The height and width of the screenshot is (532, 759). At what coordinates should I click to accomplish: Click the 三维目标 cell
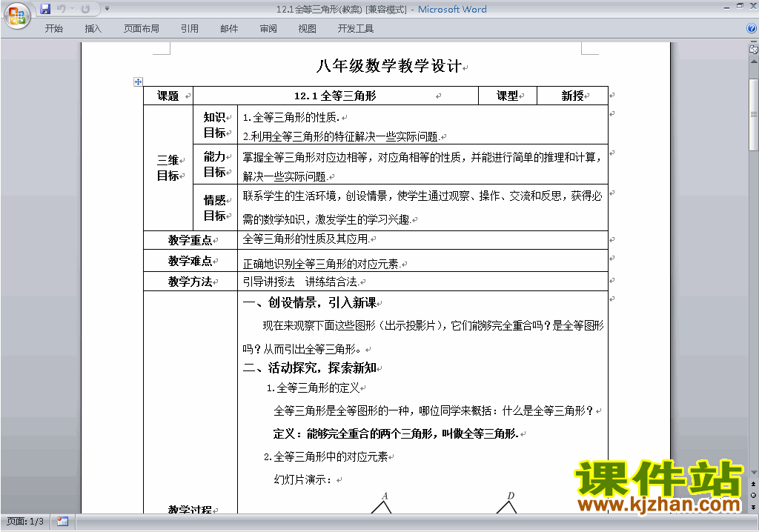(x=168, y=167)
